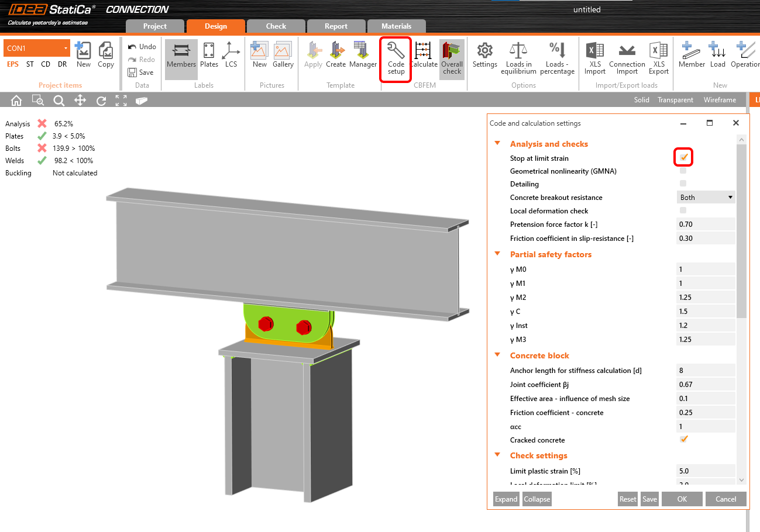Screen dimensions: 760x532
Task: Open the Report tab
Action: (x=336, y=26)
